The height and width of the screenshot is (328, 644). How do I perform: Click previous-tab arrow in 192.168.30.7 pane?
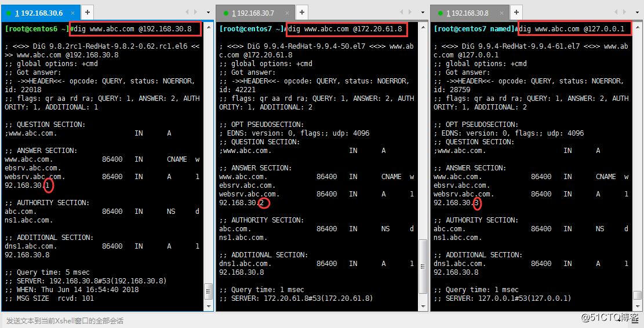pos(401,12)
